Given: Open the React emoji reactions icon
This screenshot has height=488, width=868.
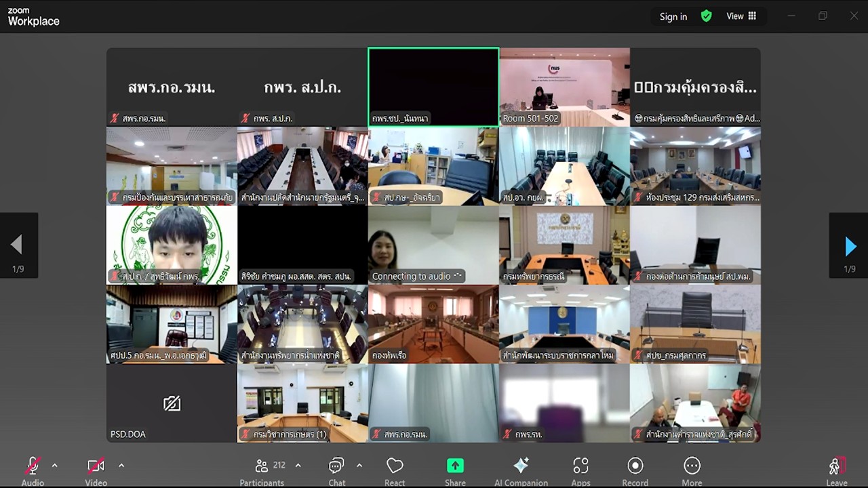Looking at the screenshot, I should click(x=395, y=466).
